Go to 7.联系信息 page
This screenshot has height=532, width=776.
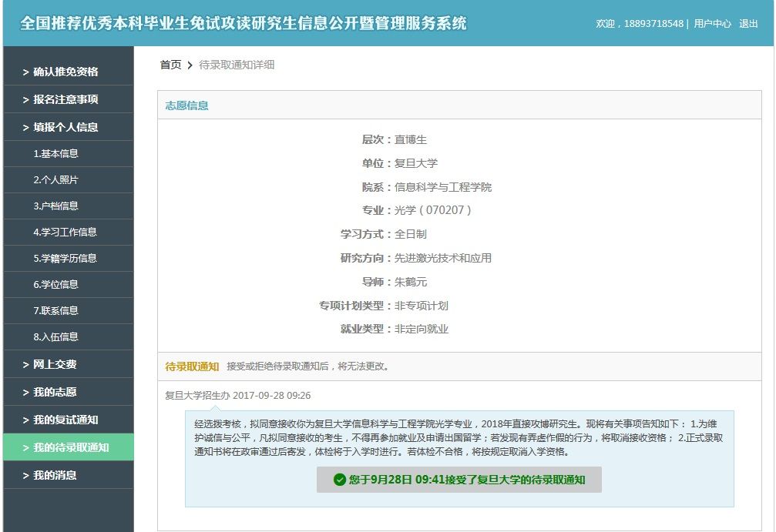click(x=55, y=310)
